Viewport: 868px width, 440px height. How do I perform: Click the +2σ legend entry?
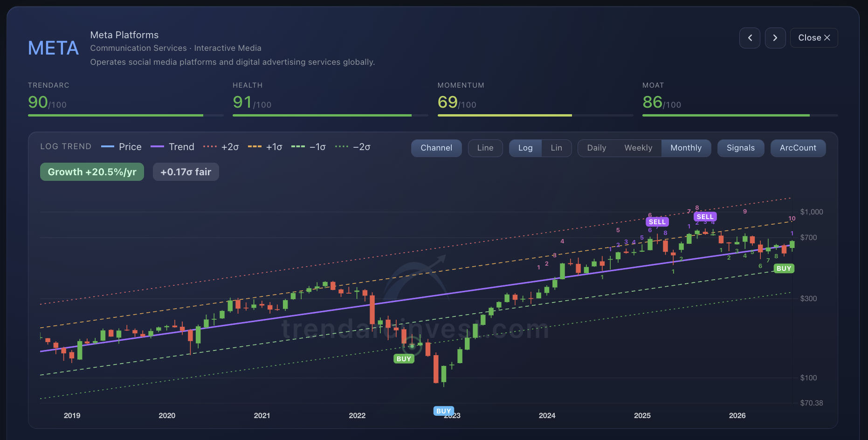(221, 147)
